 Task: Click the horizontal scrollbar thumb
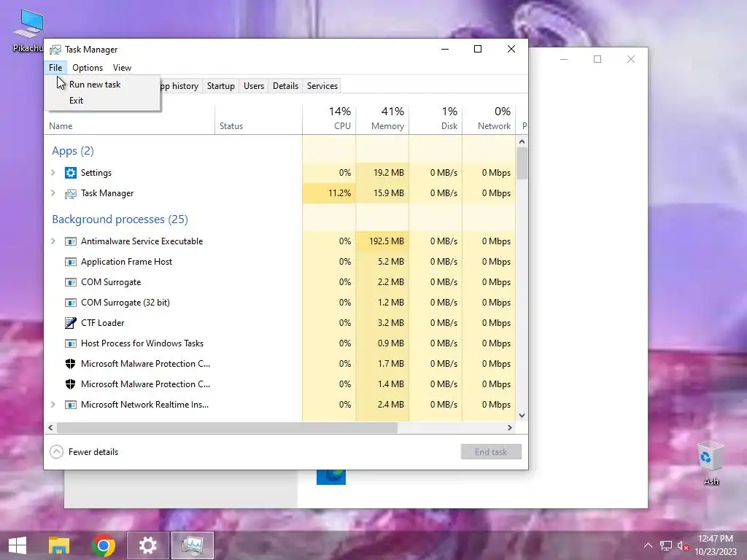pos(228,427)
